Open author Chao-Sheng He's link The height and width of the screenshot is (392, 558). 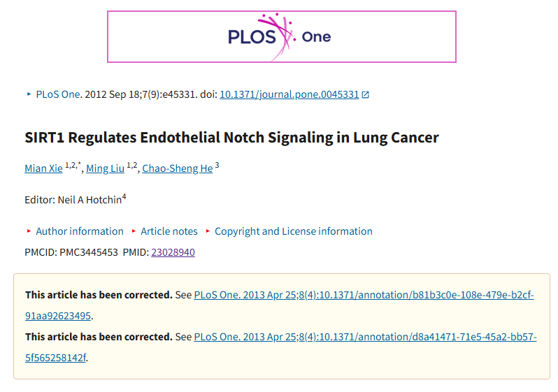click(x=177, y=168)
